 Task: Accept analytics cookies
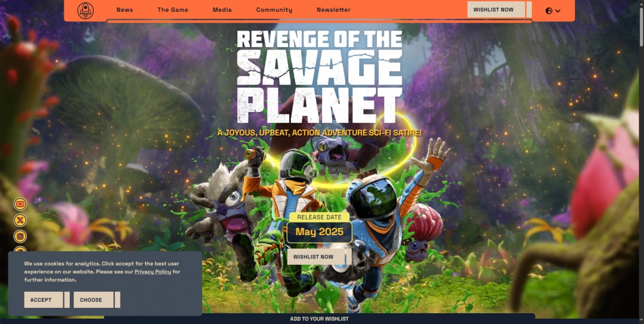pos(41,300)
